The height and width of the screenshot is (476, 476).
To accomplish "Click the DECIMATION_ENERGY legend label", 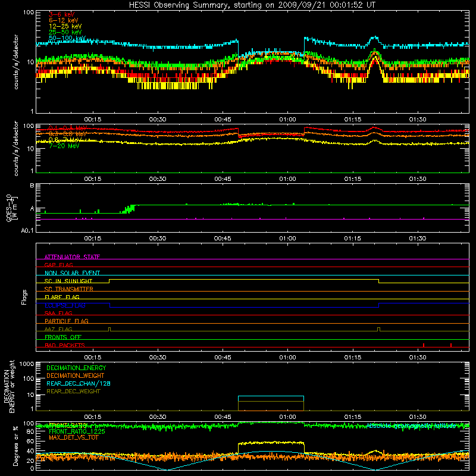I will click(76, 368).
